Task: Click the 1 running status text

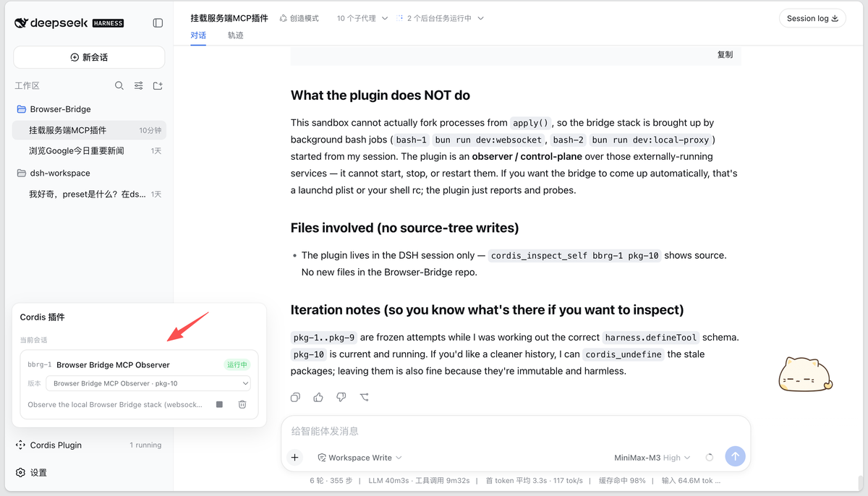Action: (x=145, y=445)
